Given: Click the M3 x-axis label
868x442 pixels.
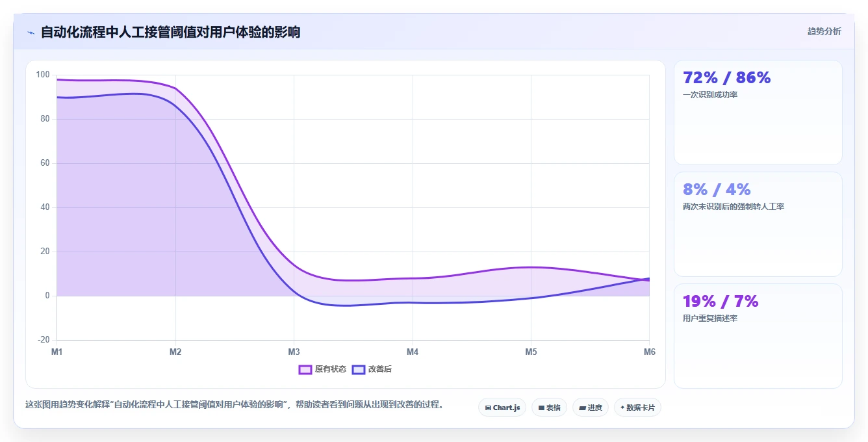Looking at the screenshot, I should [294, 352].
